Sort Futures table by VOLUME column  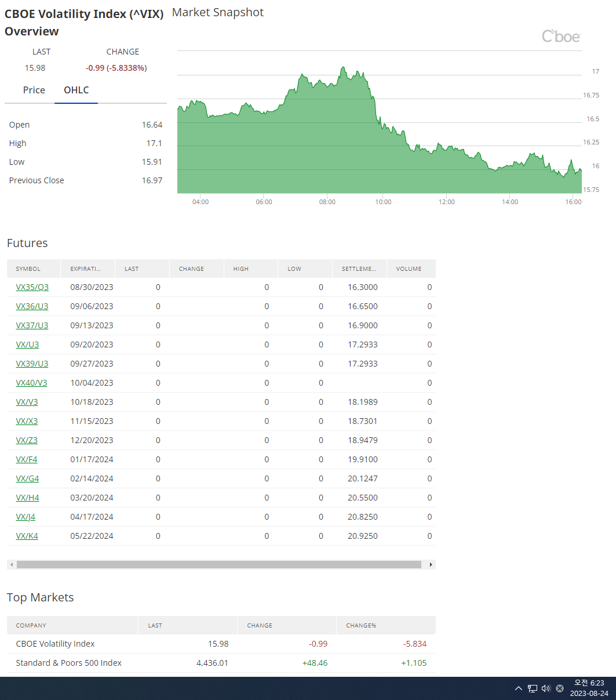coord(411,269)
